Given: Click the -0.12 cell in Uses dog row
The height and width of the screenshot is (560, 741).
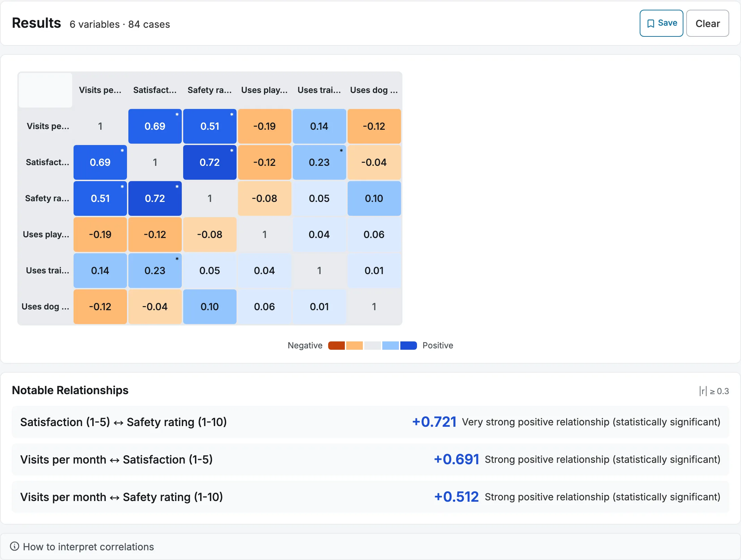Looking at the screenshot, I should [x=100, y=307].
